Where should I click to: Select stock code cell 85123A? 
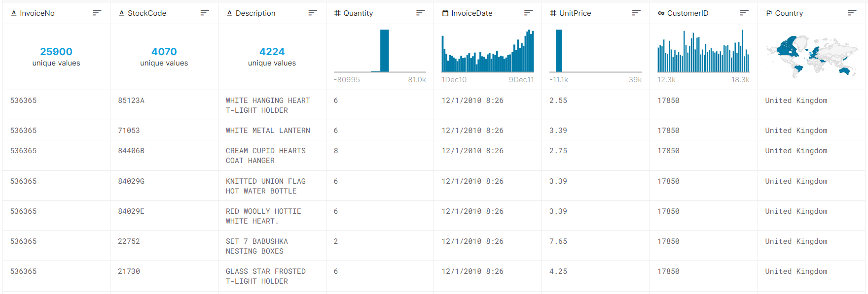pyautogui.click(x=131, y=100)
